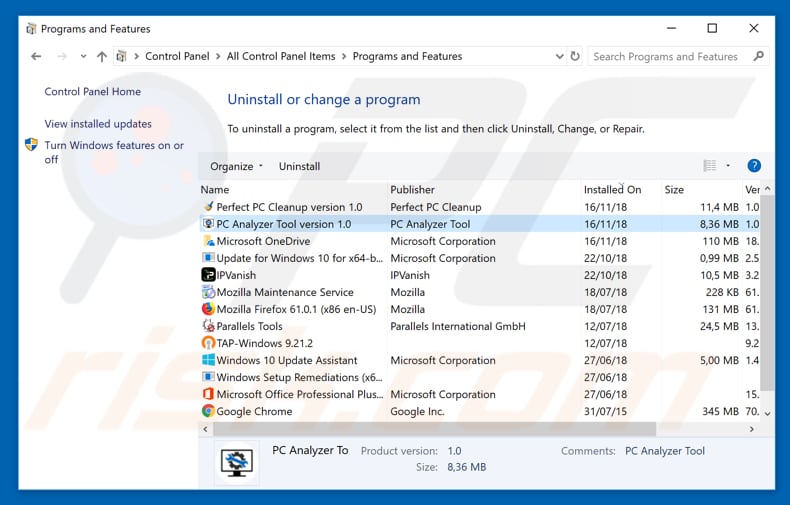790x505 pixels.
Task: Select the Microsoft OneDrive entry name
Action: click(x=263, y=241)
